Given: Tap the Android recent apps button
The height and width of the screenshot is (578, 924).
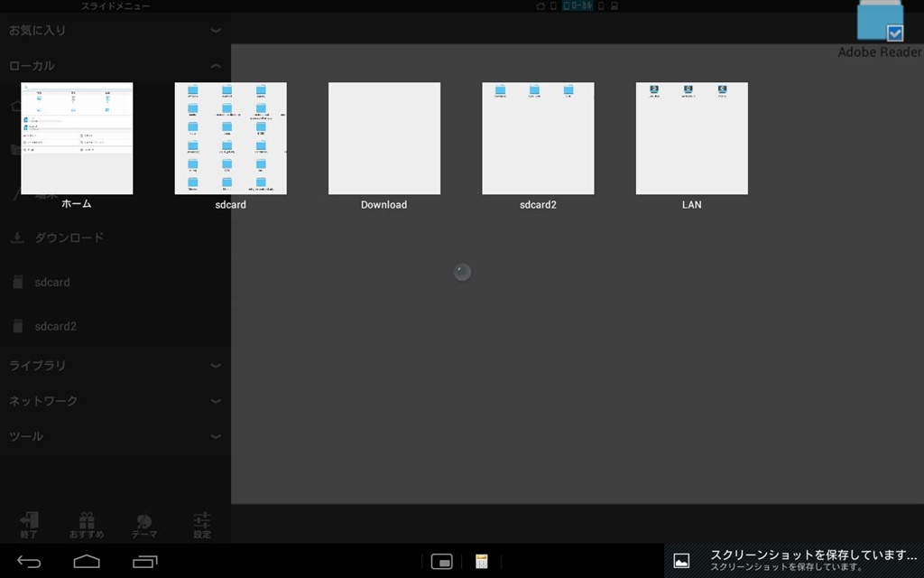Looking at the screenshot, I should click(x=145, y=562).
